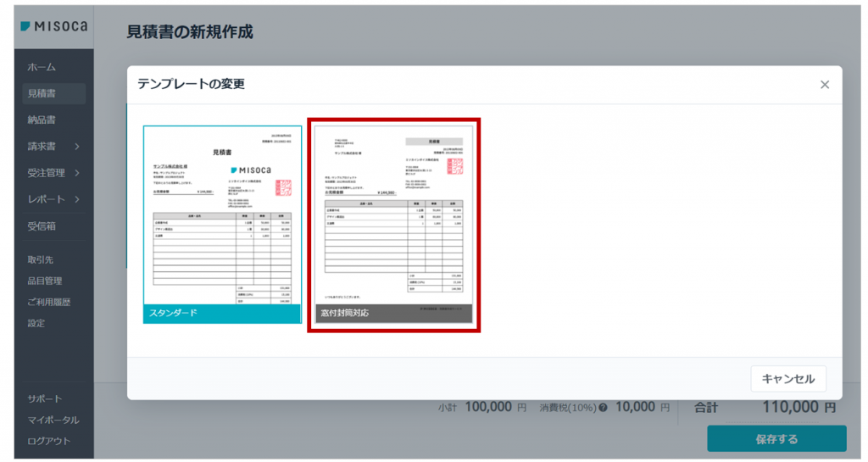Go to 取引先 in sidebar
868x462 pixels.
click(x=41, y=259)
